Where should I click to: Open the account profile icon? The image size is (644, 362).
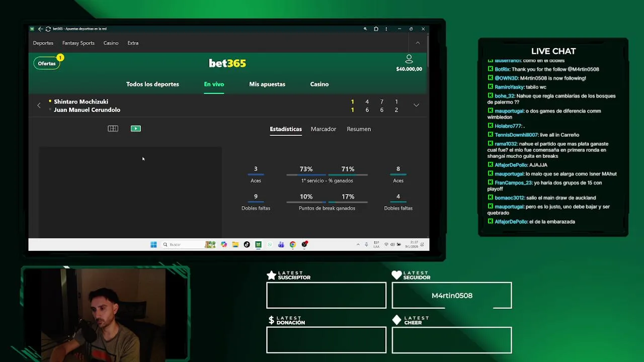pyautogui.click(x=409, y=59)
